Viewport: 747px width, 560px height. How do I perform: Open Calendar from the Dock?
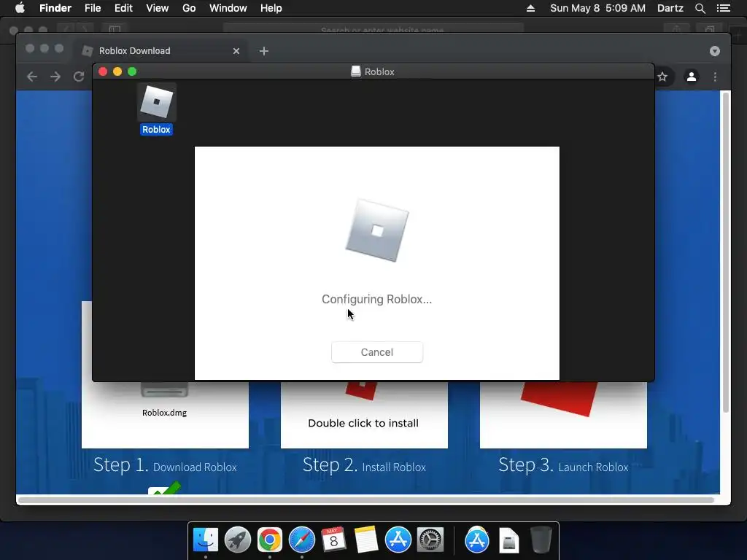[333, 540]
